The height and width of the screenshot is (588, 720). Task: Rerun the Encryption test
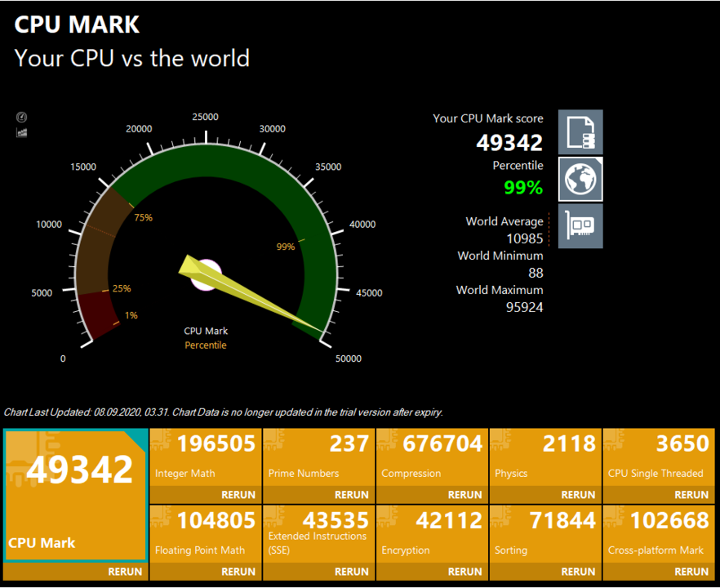(465, 572)
